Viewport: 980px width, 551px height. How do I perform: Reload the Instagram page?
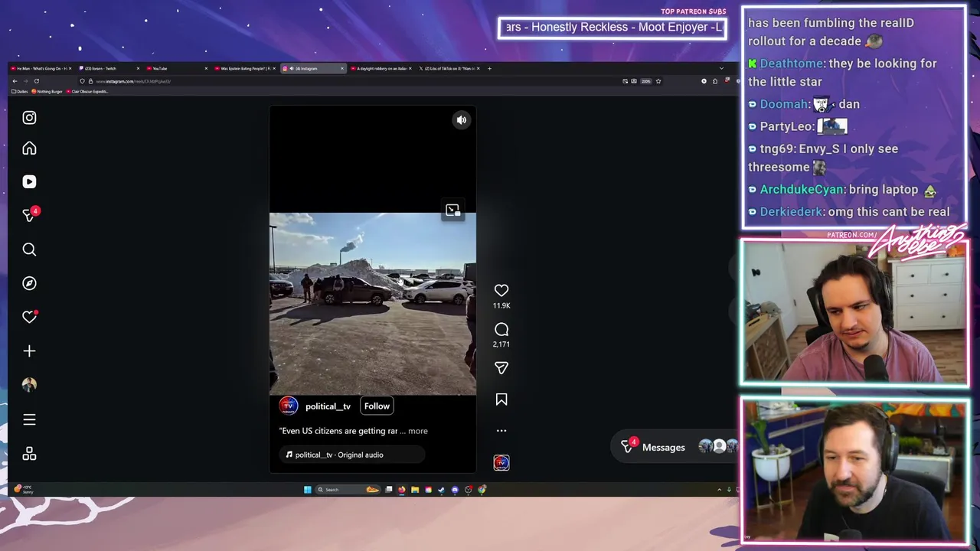click(x=36, y=81)
